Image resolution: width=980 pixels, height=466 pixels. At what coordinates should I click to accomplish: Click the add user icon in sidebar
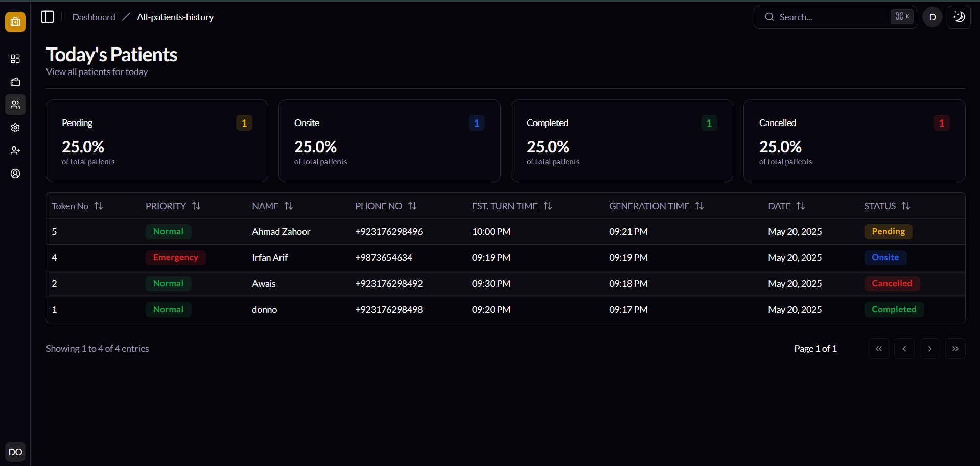click(x=15, y=151)
